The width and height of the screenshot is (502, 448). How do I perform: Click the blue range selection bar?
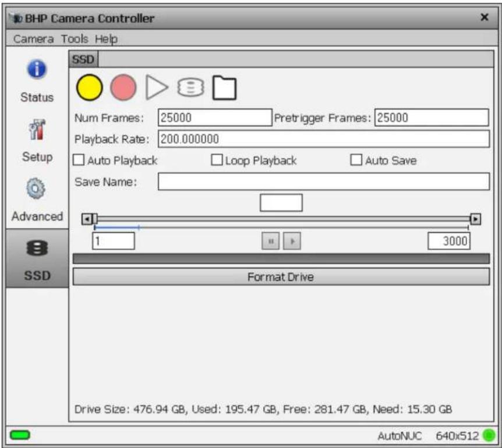116,227
